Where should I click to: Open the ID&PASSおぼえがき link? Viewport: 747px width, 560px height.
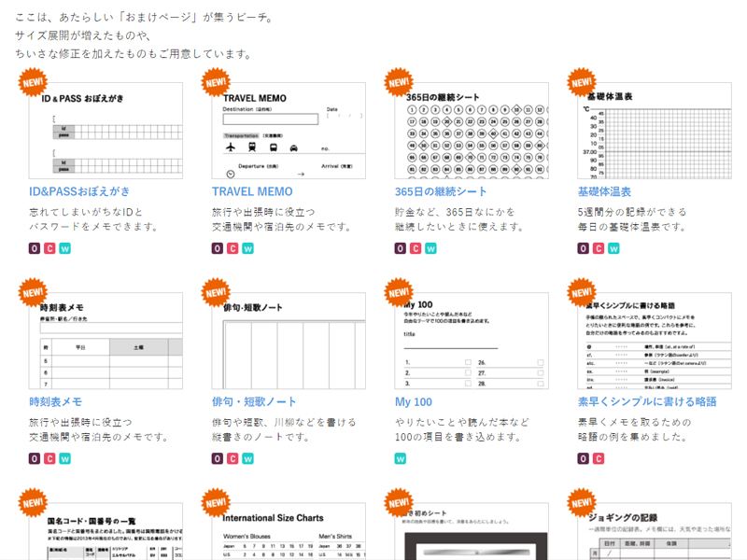coord(79,191)
